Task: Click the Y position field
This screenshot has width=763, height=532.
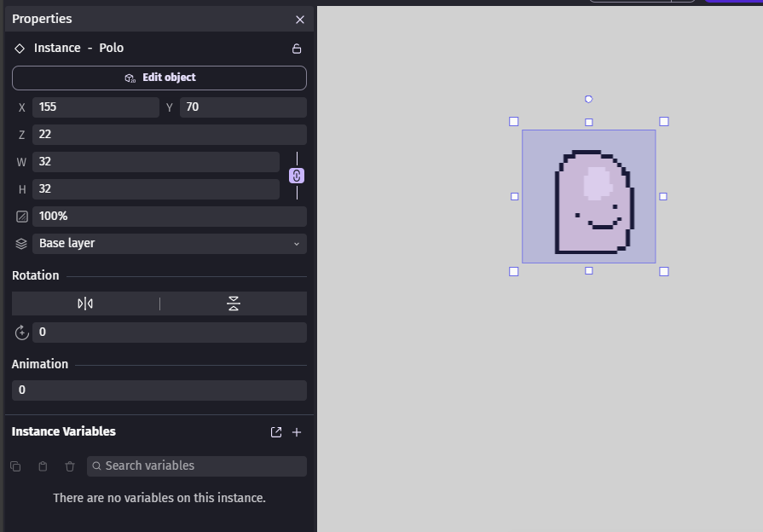Action: click(243, 107)
